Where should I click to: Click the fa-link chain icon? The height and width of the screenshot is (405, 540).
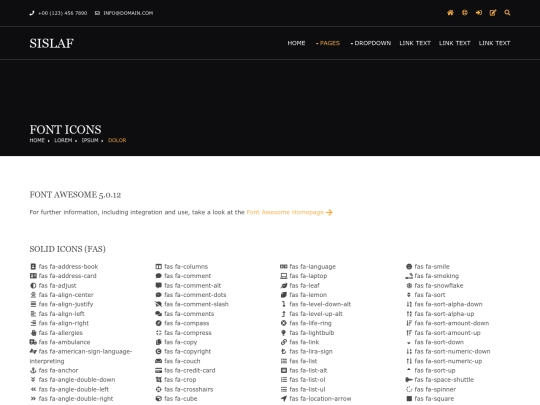283,342
